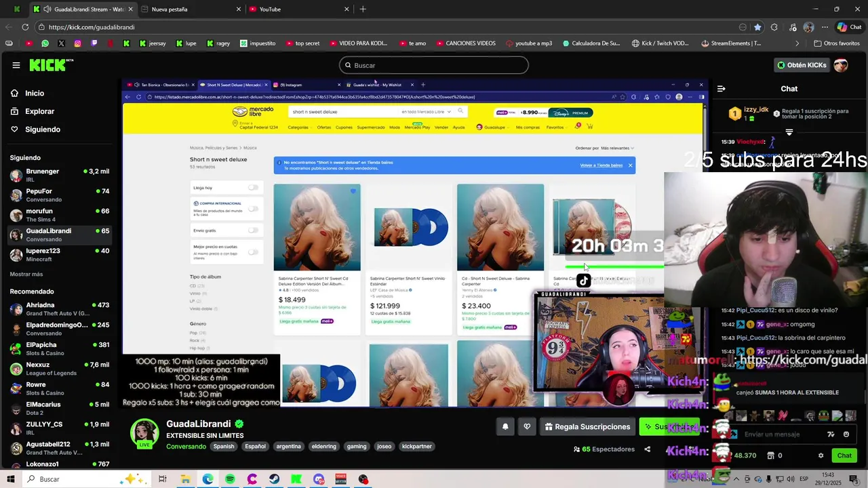868x488 pixels.
Task: Open the Windows Start menu
Action: click(10, 479)
